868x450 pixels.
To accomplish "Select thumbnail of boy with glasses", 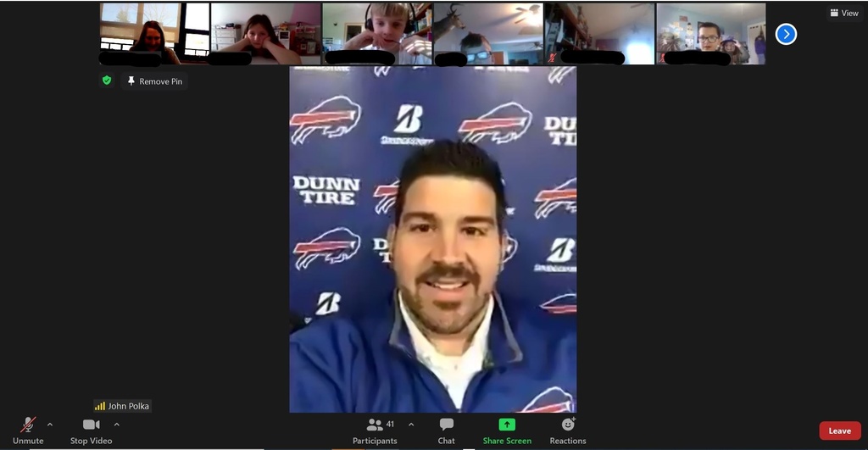I will click(711, 34).
